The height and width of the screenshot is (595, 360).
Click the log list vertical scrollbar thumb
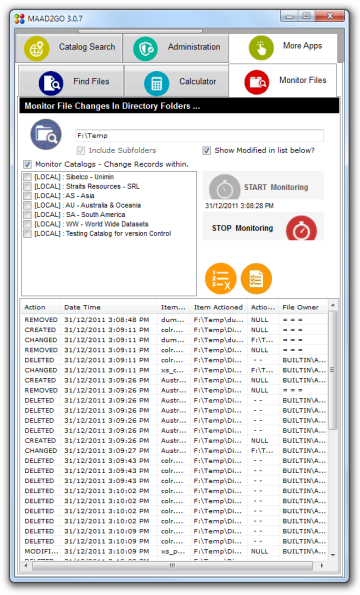(333, 370)
